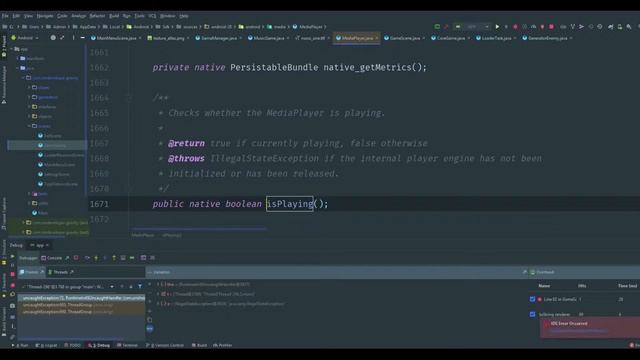Expand the 'this' variable node
Viewport: 640px width, 360px height.
tap(158, 284)
